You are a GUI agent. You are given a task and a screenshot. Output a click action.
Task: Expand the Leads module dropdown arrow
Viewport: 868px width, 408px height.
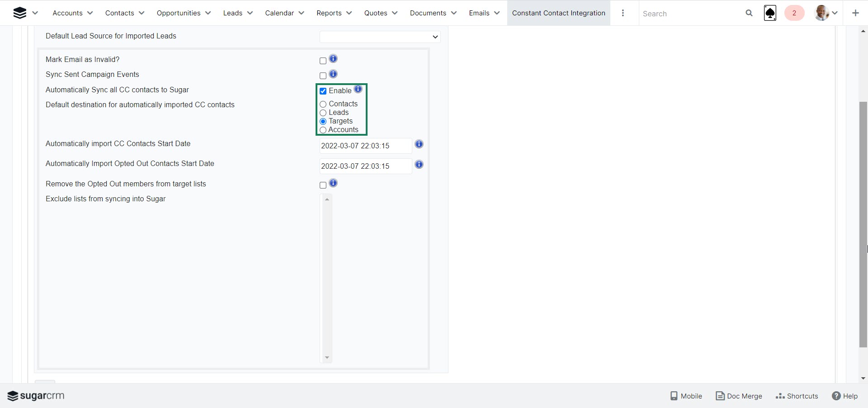250,13
